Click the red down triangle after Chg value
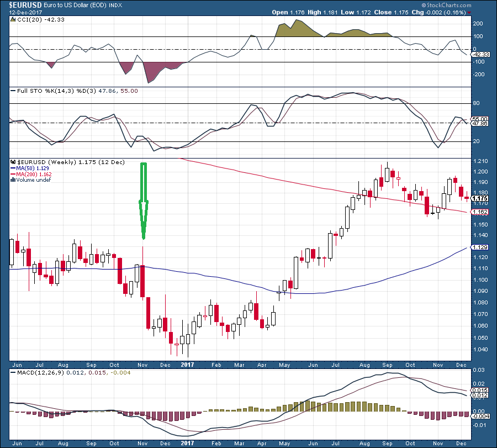497x448 pixels. coord(469,13)
